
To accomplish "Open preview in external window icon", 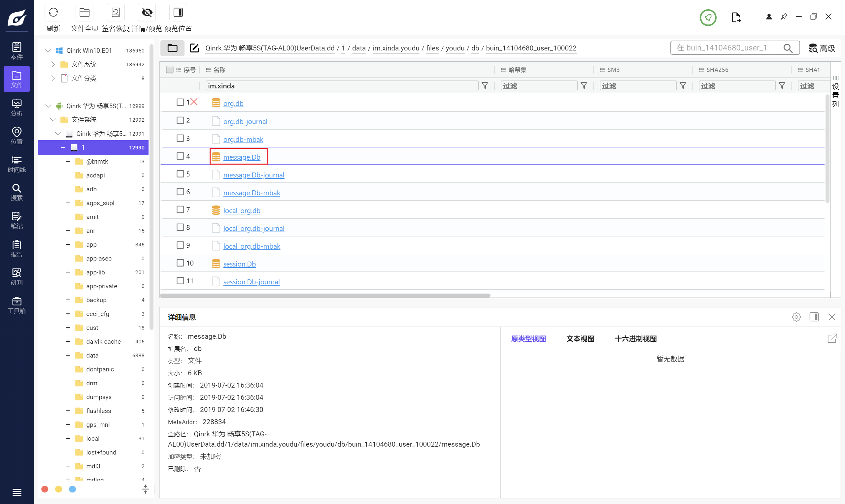I will coord(832,338).
